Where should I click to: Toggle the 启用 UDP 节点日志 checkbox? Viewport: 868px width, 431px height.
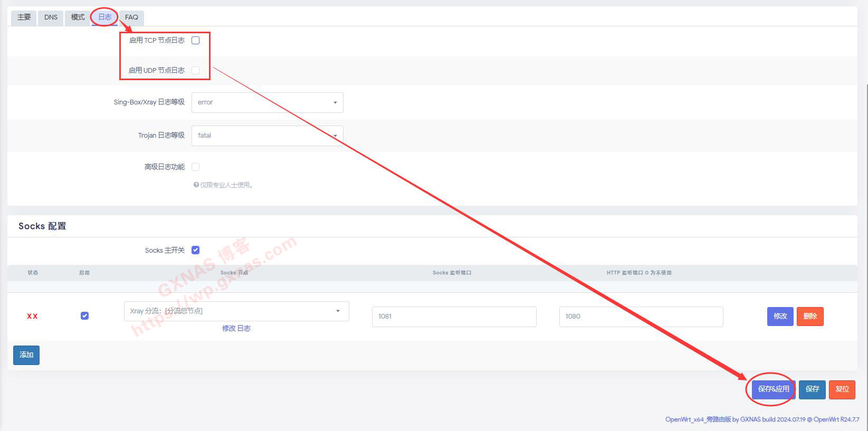(196, 70)
